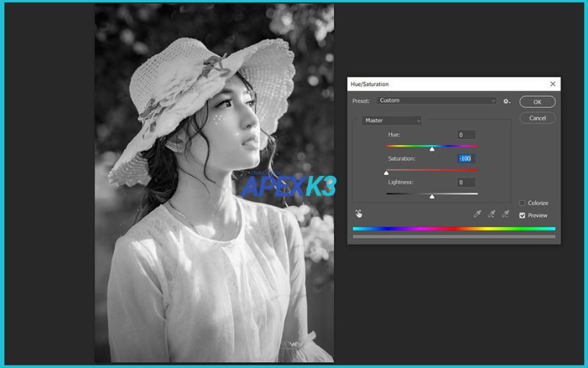The height and width of the screenshot is (368, 588).
Task: Click the rainbow color spectrum bar
Action: point(453,229)
